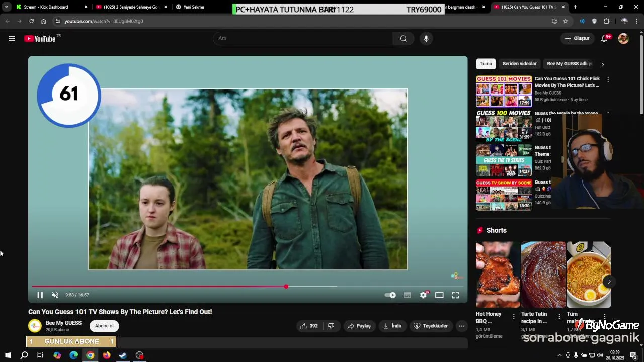Go back to the previous page
Screen dimensions: 644x362
tap(7, 21)
